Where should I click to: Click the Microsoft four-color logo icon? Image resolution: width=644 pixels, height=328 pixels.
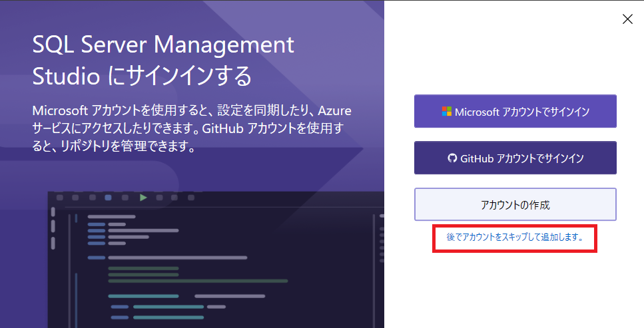(x=446, y=111)
